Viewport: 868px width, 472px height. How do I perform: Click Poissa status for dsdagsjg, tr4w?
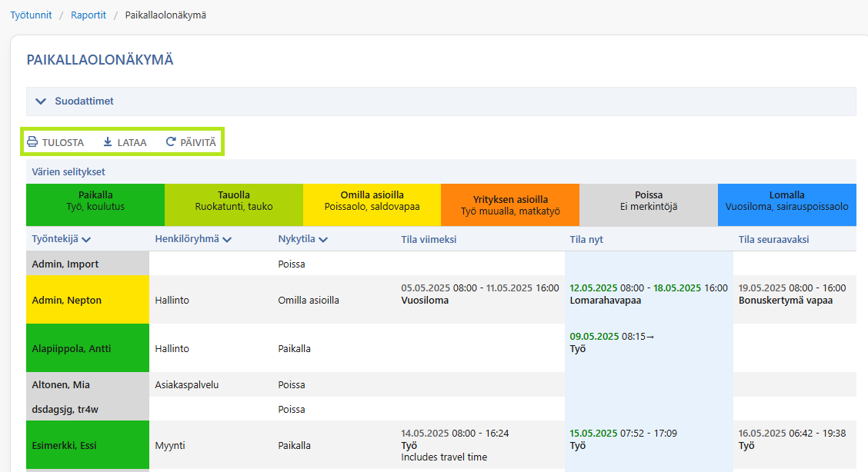click(x=292, y=409)
